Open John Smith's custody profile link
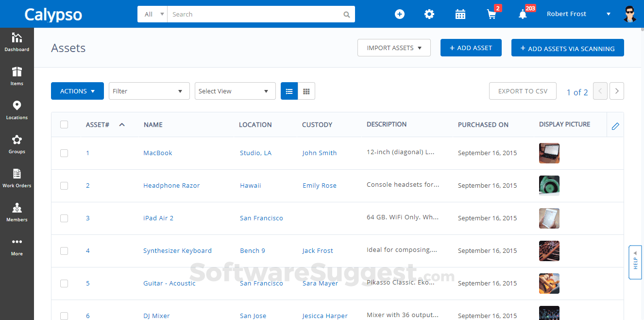The width and height of the screenshot is (644, 320). tap(320, 153)
